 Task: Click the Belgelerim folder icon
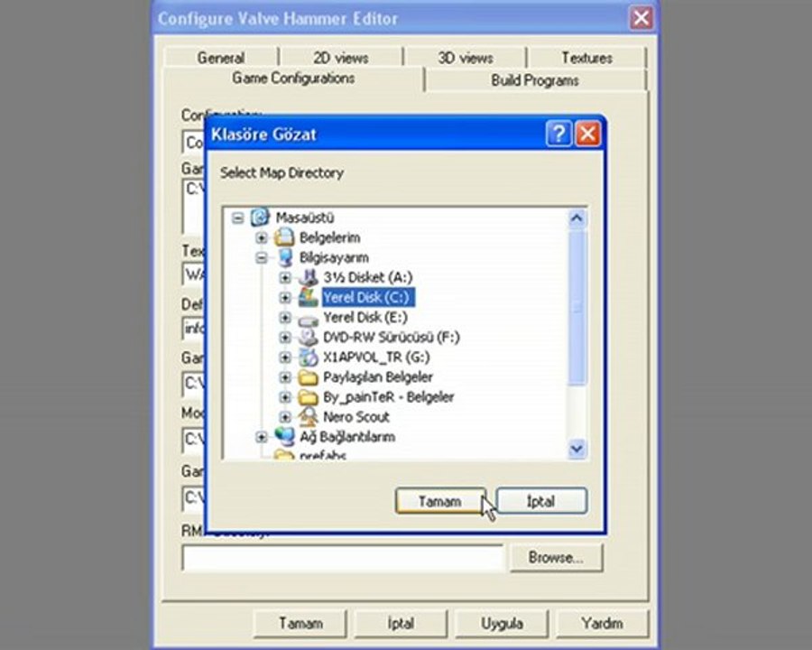(284, 237)
